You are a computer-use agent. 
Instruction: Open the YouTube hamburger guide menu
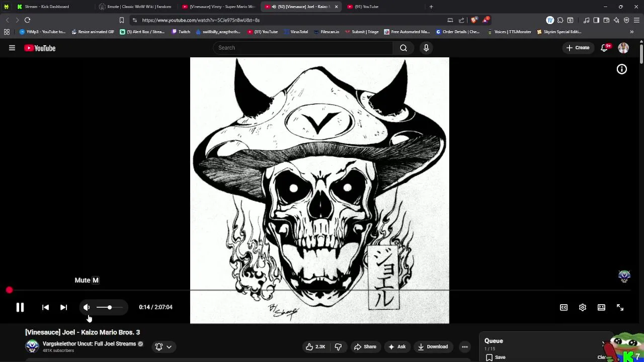click(12, 48)
